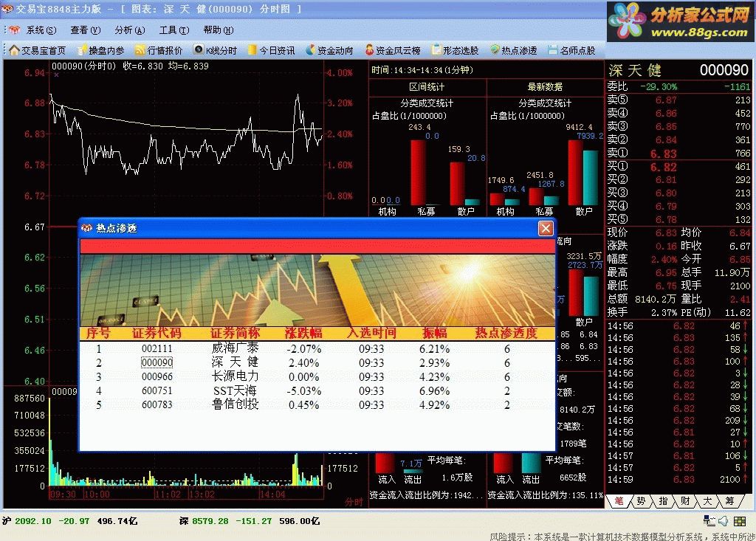The height and width of the screenshot is (541, 756).
Task: Sort by 序号 column header
Action: click(98, 333)
